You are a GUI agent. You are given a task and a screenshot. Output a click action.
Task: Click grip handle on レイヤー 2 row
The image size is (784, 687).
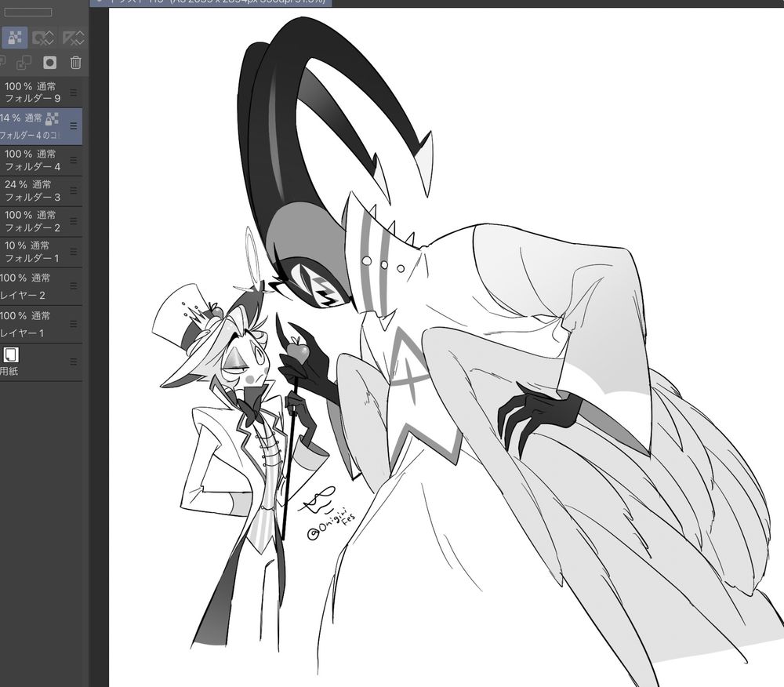[74, 286]
